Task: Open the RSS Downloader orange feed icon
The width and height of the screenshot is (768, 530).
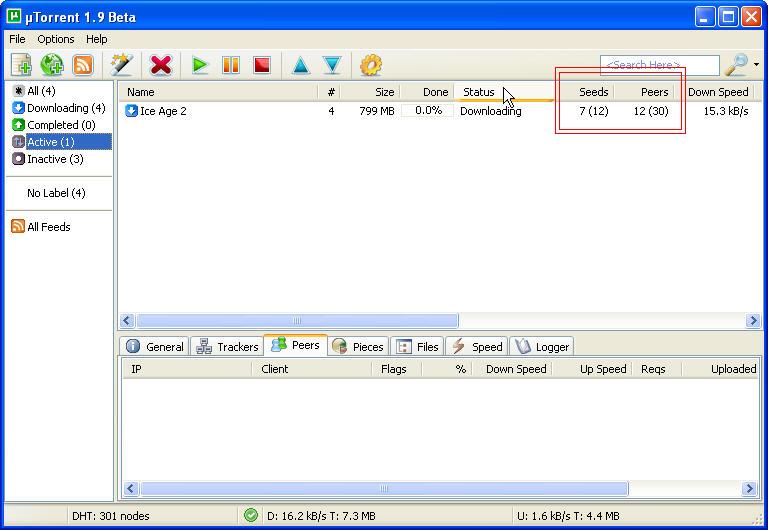Action: click(x=83, y=65)
